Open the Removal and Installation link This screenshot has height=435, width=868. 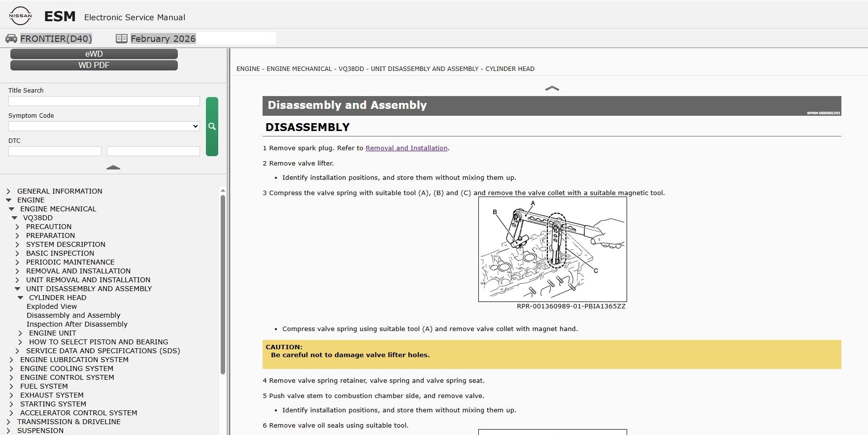click(x=406, y=148)
